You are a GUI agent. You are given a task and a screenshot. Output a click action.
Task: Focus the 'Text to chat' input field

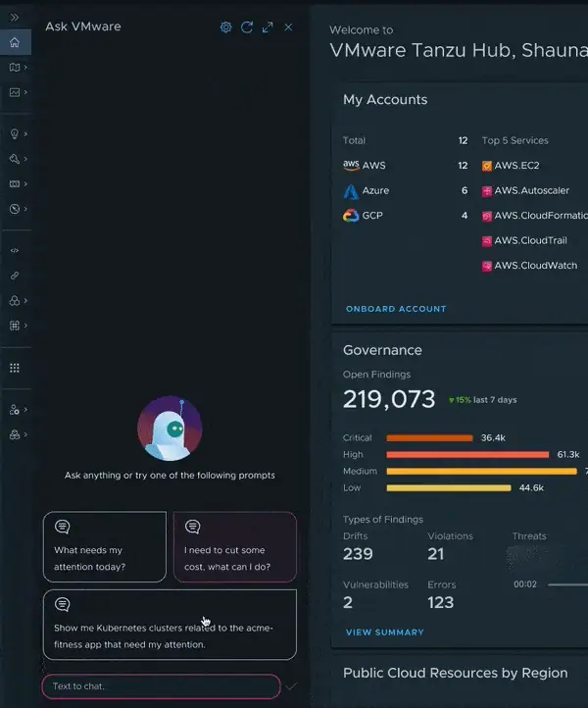pyautogui.click(x=161, y=686)
